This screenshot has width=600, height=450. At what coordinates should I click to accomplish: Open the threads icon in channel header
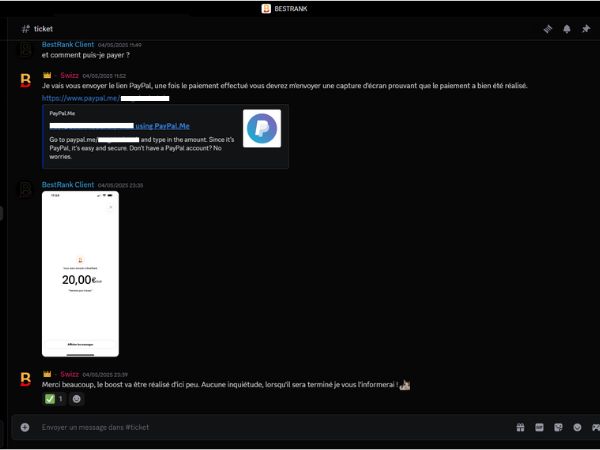pos(548,29)
